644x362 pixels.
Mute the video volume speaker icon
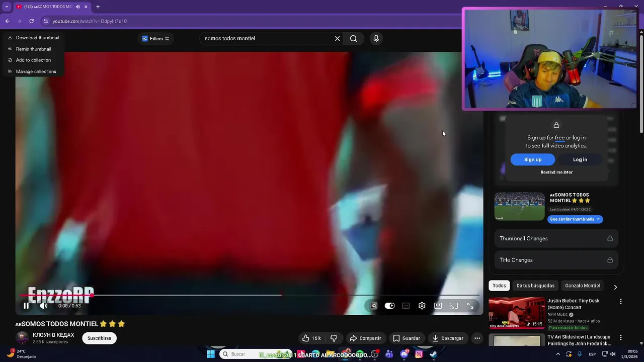pyautogui.click(x=44, y=306)
